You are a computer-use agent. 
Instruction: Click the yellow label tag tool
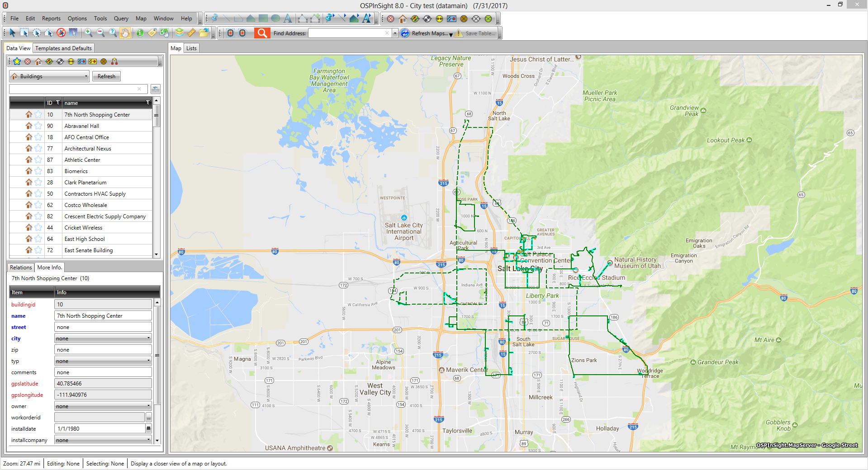[x=152, y=33]
